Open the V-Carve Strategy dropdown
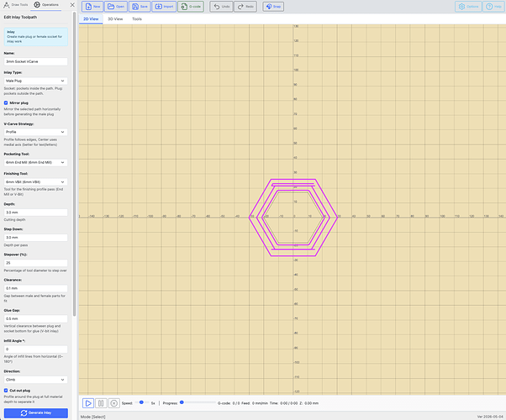 36,132
